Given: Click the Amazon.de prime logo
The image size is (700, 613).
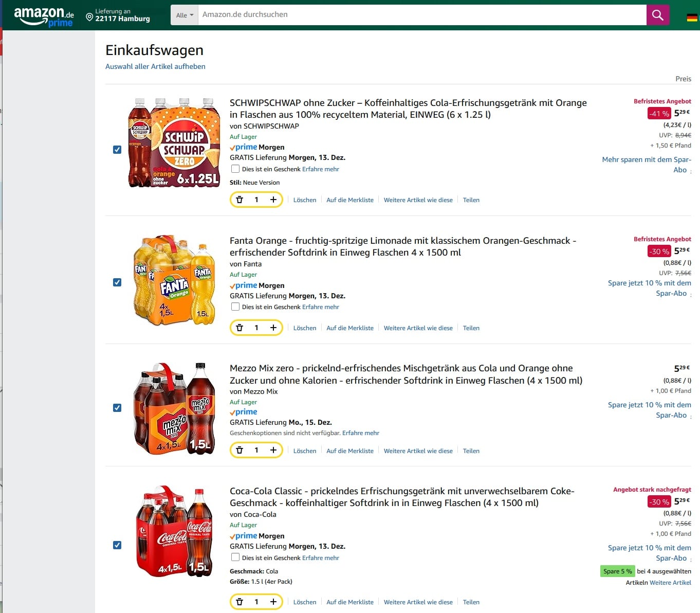Looking at the screenshot, I should point(44,16).
